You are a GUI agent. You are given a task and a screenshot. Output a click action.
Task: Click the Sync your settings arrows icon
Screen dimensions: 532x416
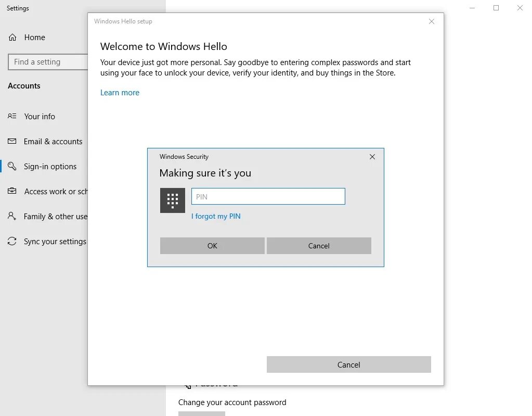[x=12, y=241]
